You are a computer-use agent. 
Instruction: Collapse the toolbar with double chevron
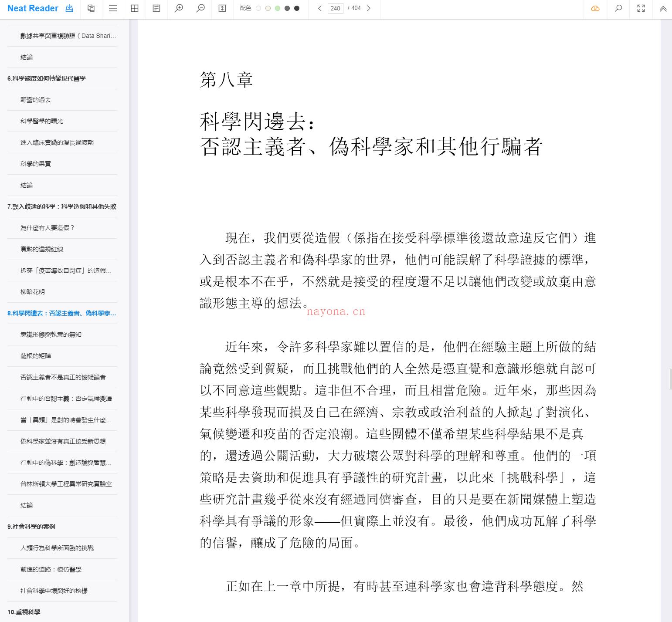[x=663, y=8]
